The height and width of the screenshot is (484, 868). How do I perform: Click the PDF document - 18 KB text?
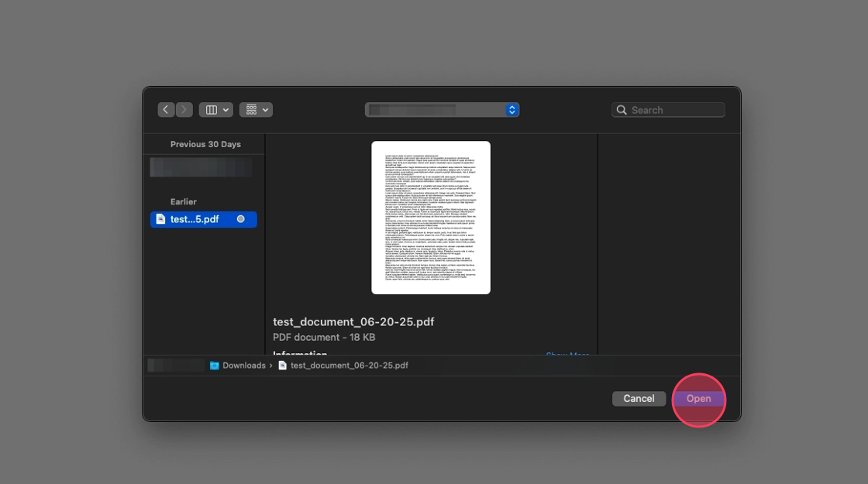(324, 338)
